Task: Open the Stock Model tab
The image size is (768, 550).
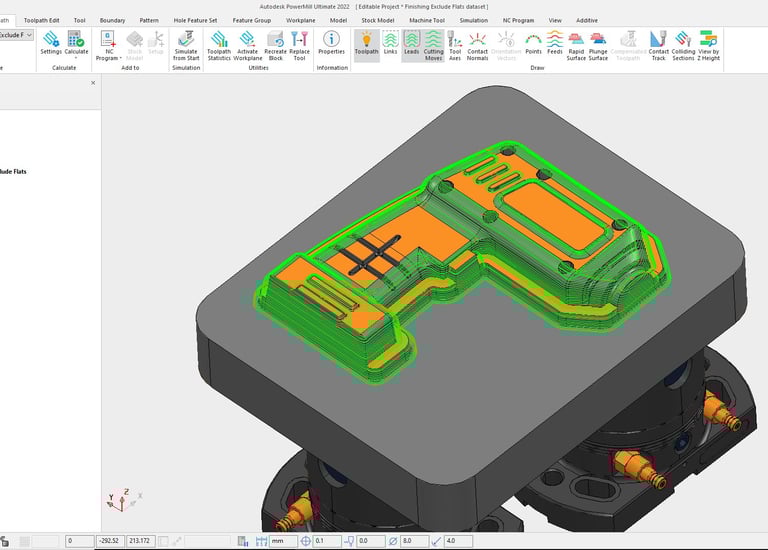Action: coord(378,21)
